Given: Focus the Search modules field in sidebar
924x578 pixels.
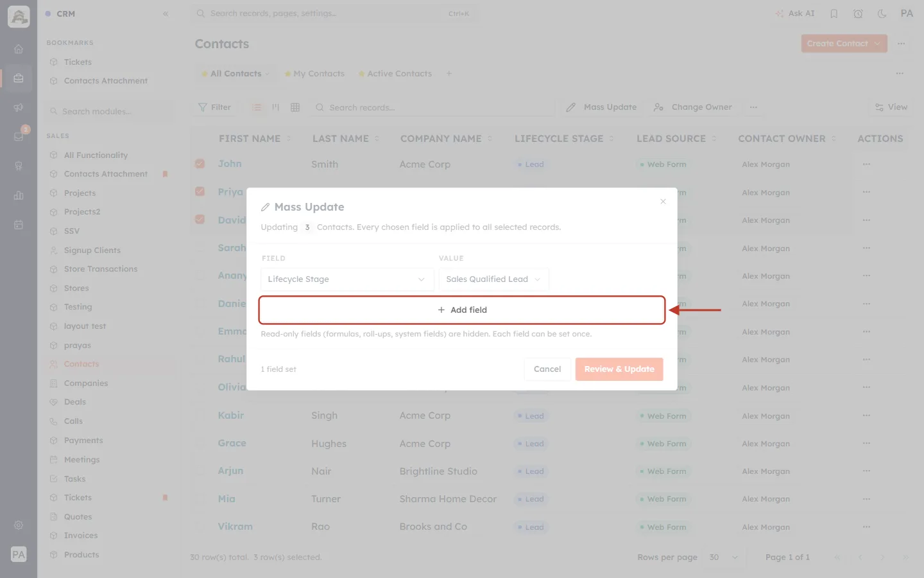Looking at the screenshot, I should pyautogui.click(x=110, y=111).
